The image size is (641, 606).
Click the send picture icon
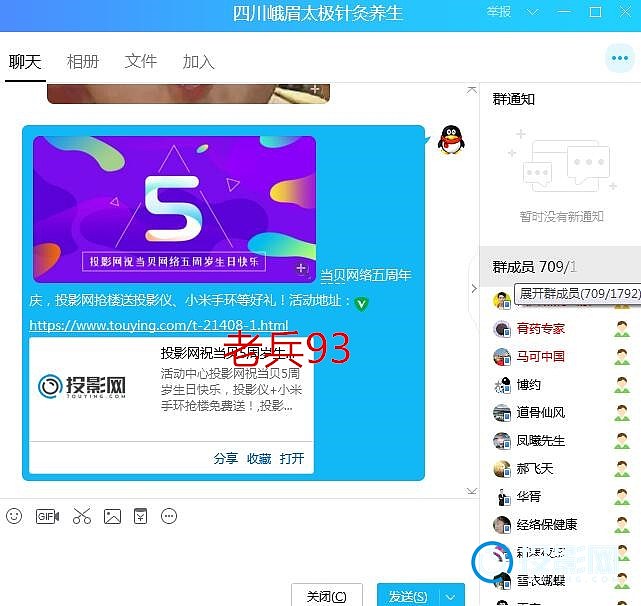[112, 516]
